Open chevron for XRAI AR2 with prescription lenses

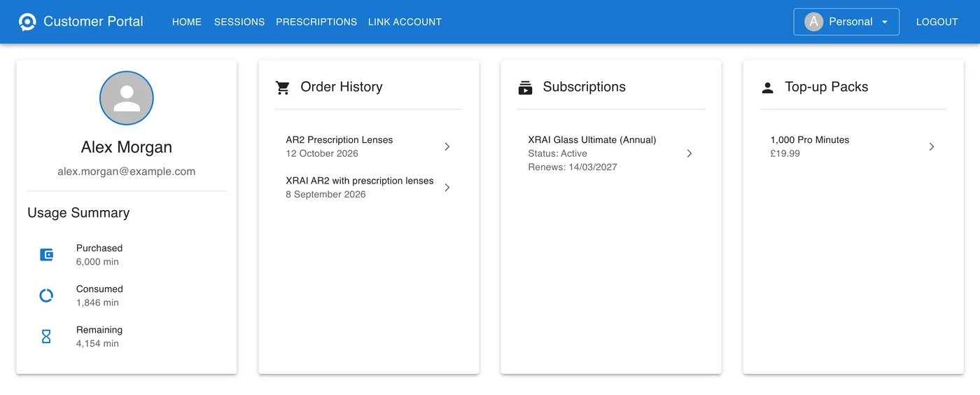447,187
